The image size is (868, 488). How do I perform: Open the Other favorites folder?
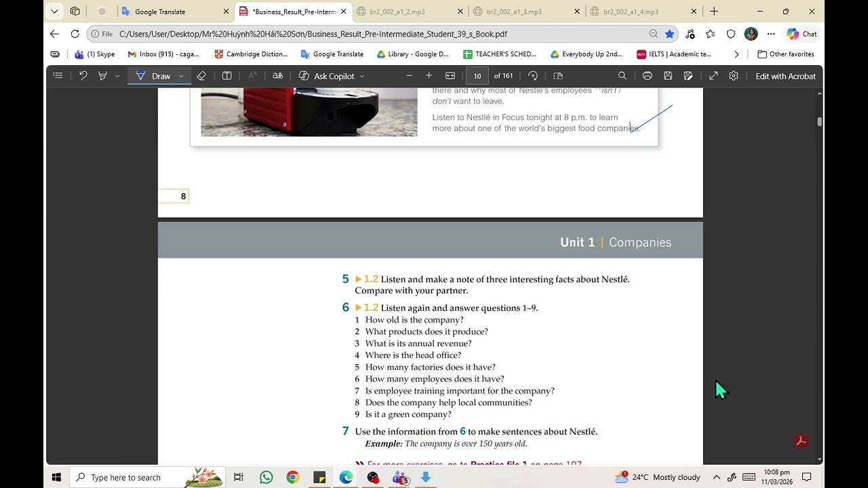[x=786, y=54]
